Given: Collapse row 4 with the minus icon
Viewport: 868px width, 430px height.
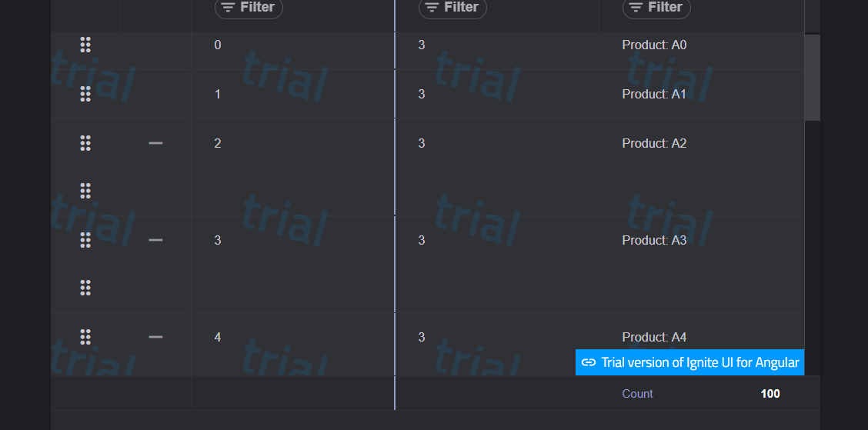Looking at the screenshot, I should click(x=155, y=336).
